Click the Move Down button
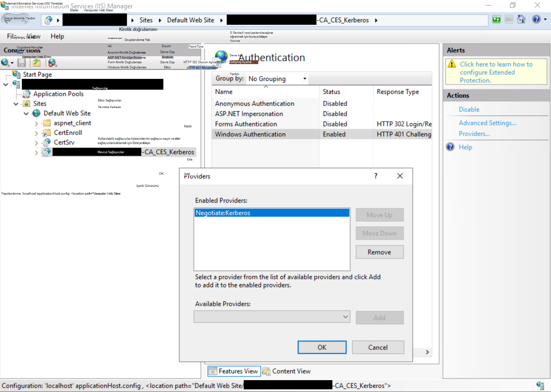 (380, 233)
